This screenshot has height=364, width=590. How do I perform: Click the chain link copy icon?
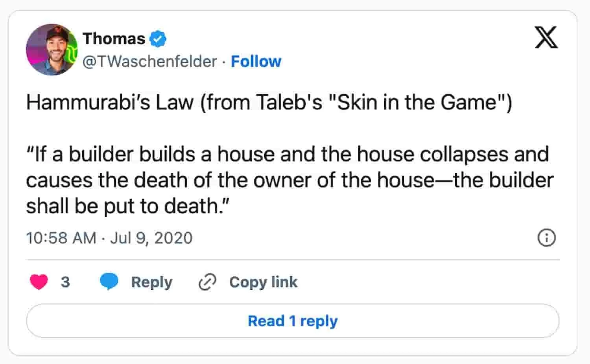(x=208, y=282)
